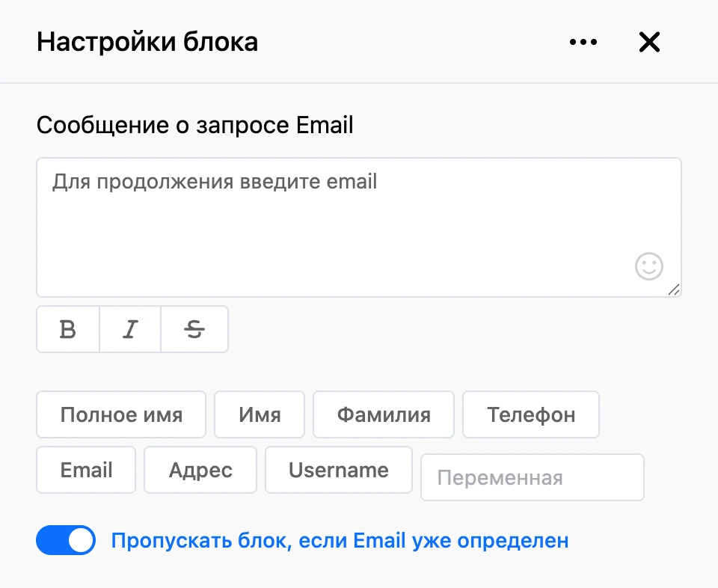
Task: Apply bold formatting
Action: [x=68, y=329]
